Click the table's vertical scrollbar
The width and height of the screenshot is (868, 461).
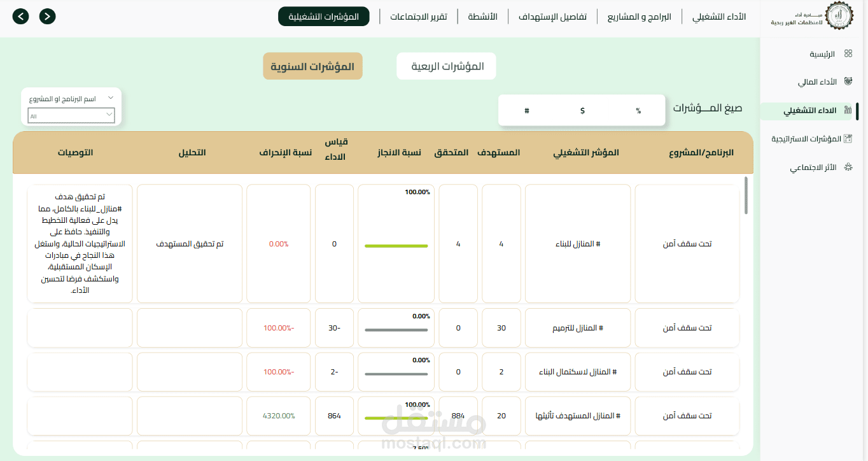[746, 196]
